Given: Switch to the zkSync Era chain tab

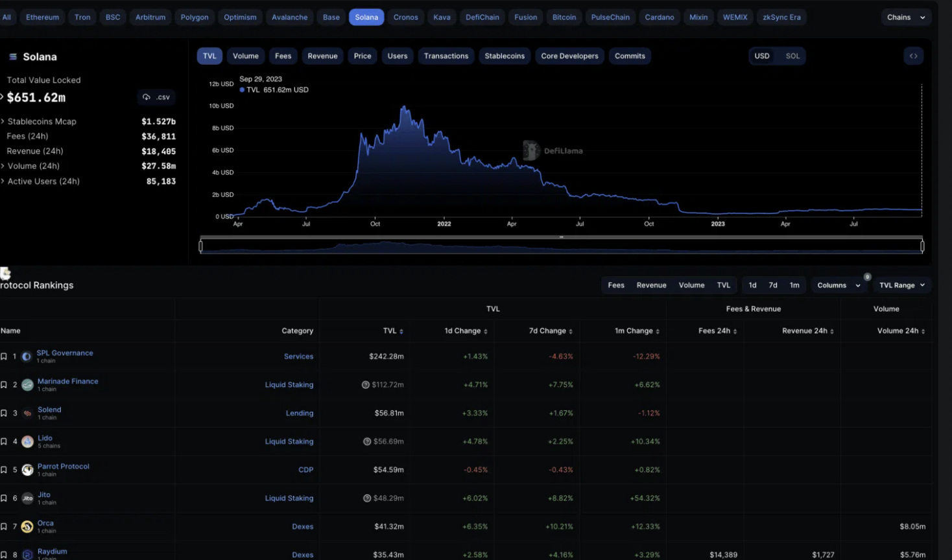Looking at the screenshot, I should (781, 17).
